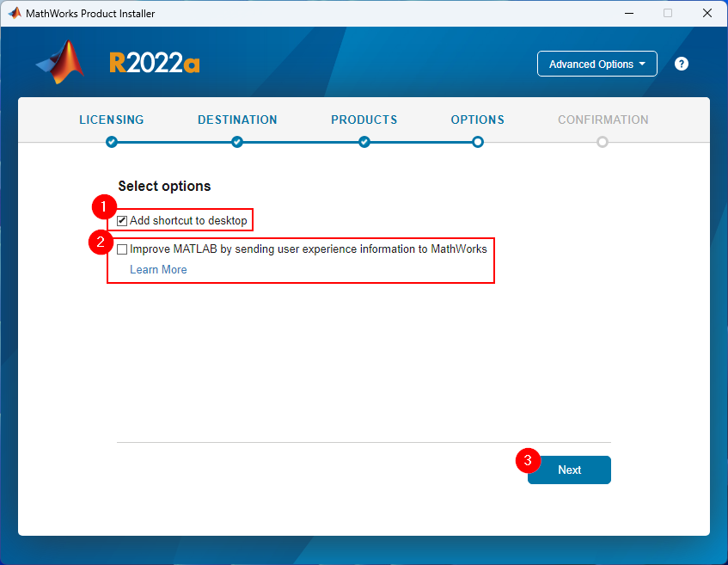This screenshot has width=728, height=565.
Task: Open the Learn More link
Action: tap(158, 269)
